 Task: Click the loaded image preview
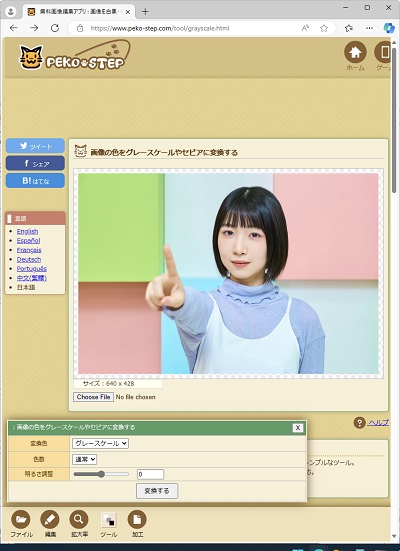coord(228,273)
